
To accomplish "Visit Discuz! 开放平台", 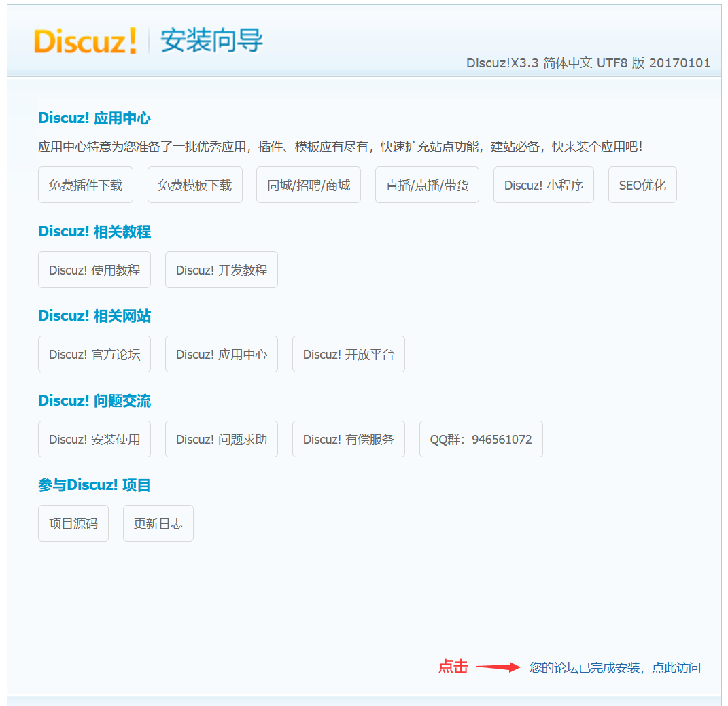I will (x=348, y=354).
